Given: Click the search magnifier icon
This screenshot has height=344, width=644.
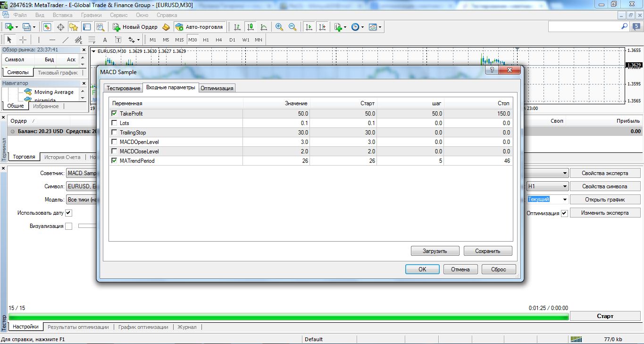Looking at the screenshot, I should point(624,27).
